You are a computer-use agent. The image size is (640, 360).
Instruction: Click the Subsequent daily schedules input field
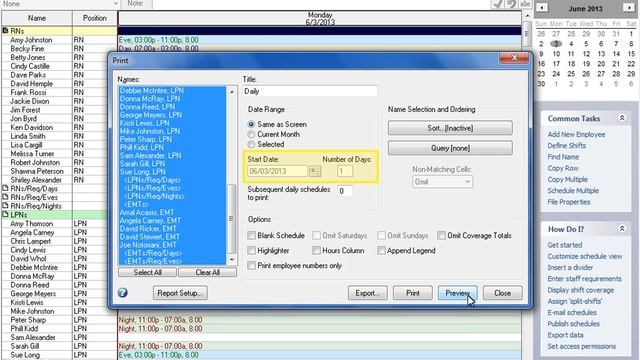(x=345, y=191)
